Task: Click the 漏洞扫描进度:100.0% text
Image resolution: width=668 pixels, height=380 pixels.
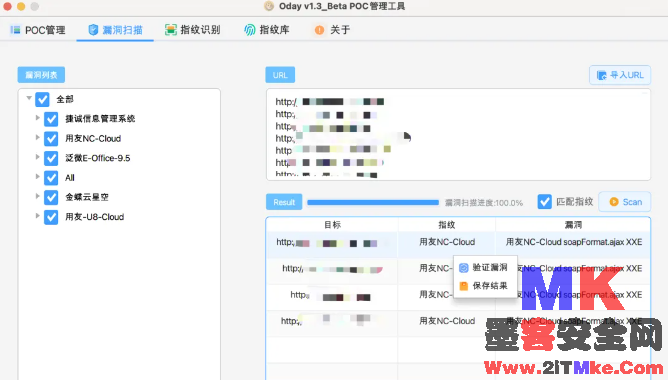Action: point(484,203)
